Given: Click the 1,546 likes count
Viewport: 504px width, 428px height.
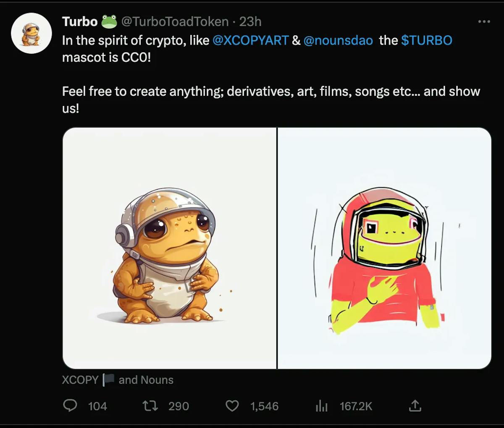Looking at the screenshot, I should tap(265, 406).
